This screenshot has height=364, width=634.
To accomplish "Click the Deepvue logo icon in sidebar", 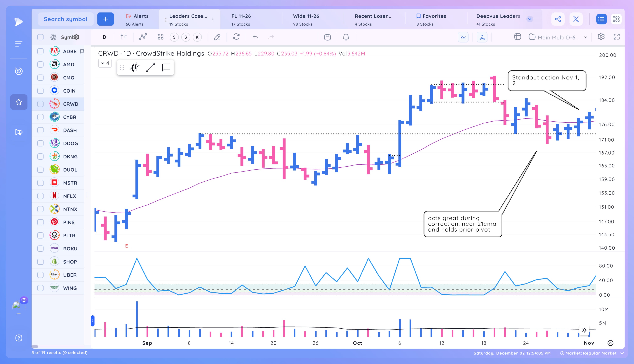I will [19, 22].
